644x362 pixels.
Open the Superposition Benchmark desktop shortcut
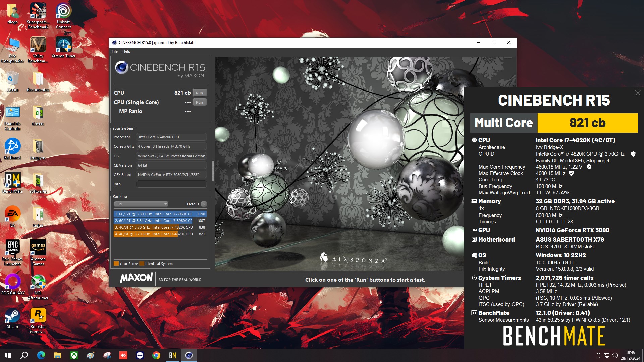click(x=38, y=16)
